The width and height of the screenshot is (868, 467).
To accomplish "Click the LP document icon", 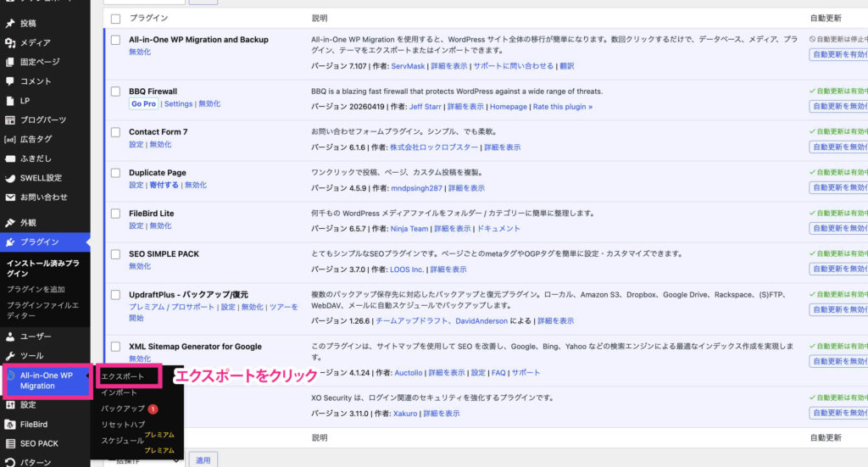I will tap(10, 101).
